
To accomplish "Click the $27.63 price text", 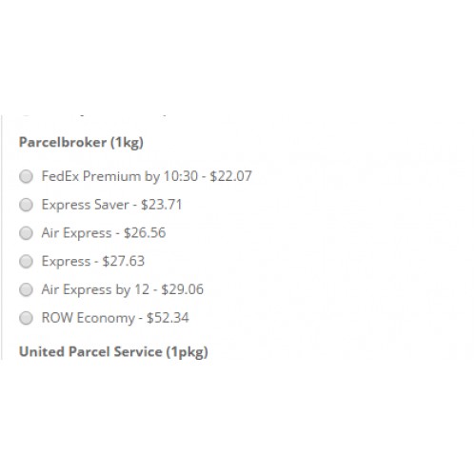I will click(x=124, y=262).
